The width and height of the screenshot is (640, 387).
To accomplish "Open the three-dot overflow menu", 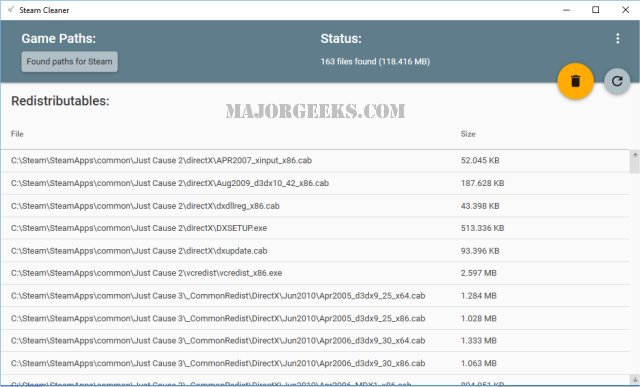I will [618, 38].
